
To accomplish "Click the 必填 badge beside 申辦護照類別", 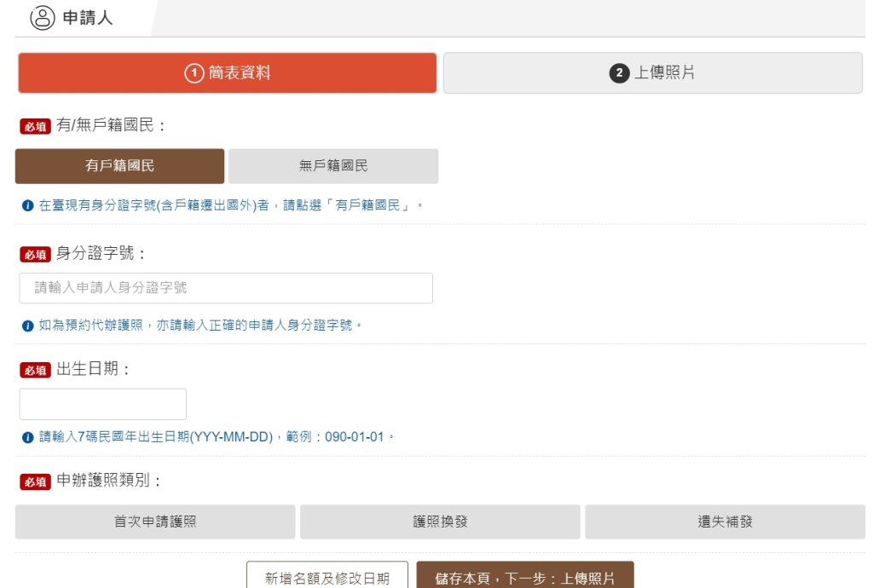I will click(33, 480).
